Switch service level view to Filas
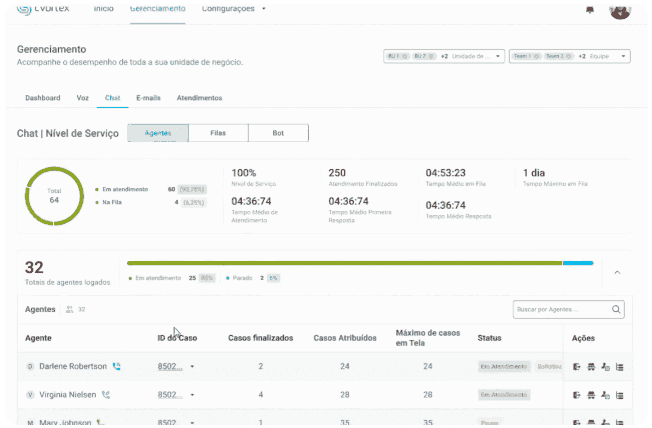Screen dimensions: 652x428 tap(218, 133)
